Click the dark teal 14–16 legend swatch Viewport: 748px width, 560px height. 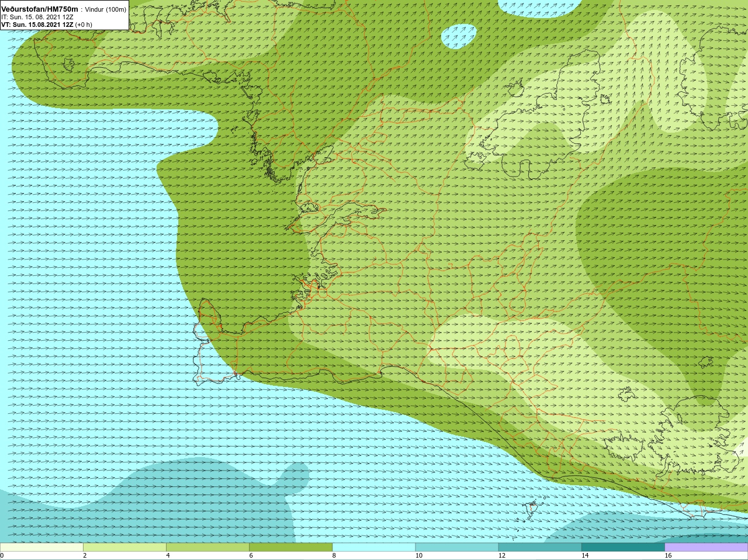[623, 547]
